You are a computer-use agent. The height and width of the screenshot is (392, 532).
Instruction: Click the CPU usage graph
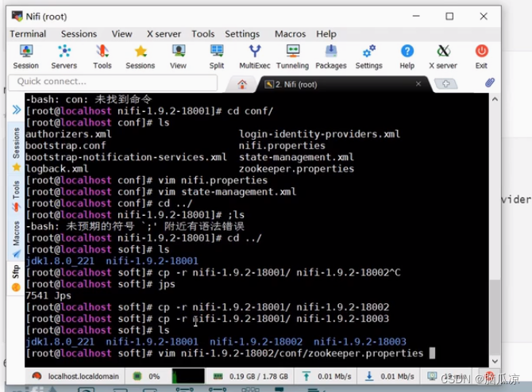(x=188, y=376)
